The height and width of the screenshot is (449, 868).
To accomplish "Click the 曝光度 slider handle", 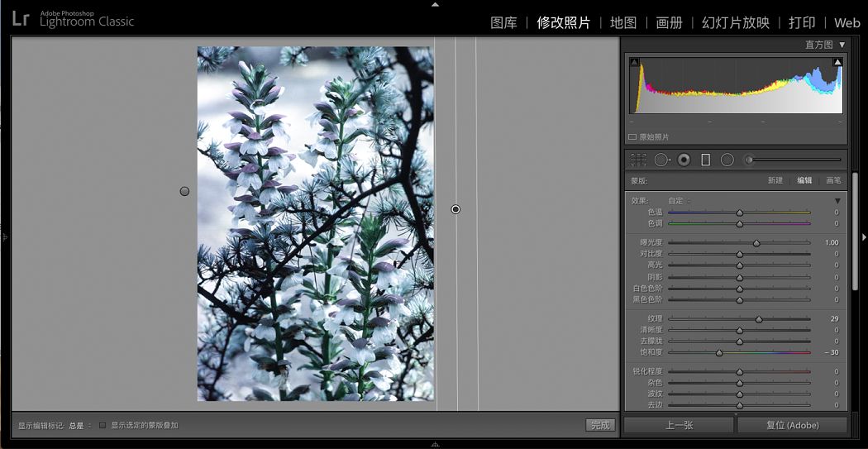I will pos(756,243).
